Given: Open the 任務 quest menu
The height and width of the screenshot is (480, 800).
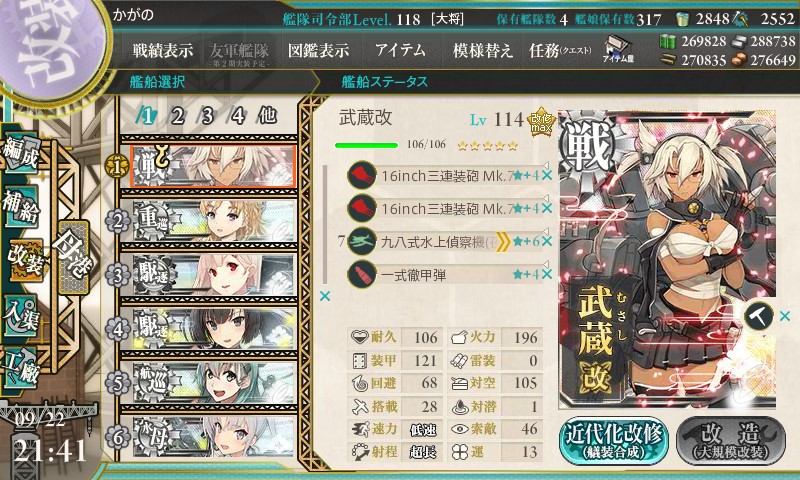Looking at the screenshot, I should [560, 50].
